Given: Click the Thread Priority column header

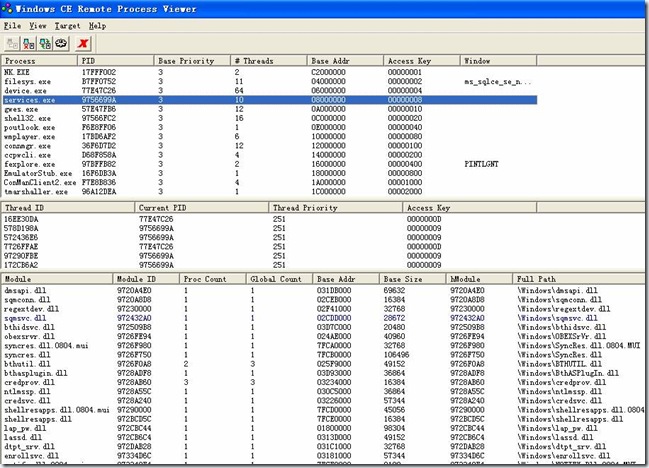Looking at the screenshot, I should (x=335, y=206).
